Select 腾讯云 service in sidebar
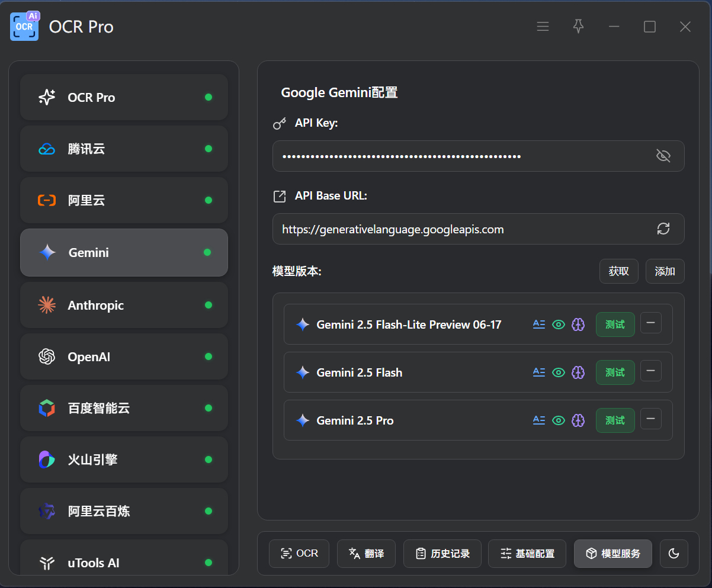 click(124, 149)
